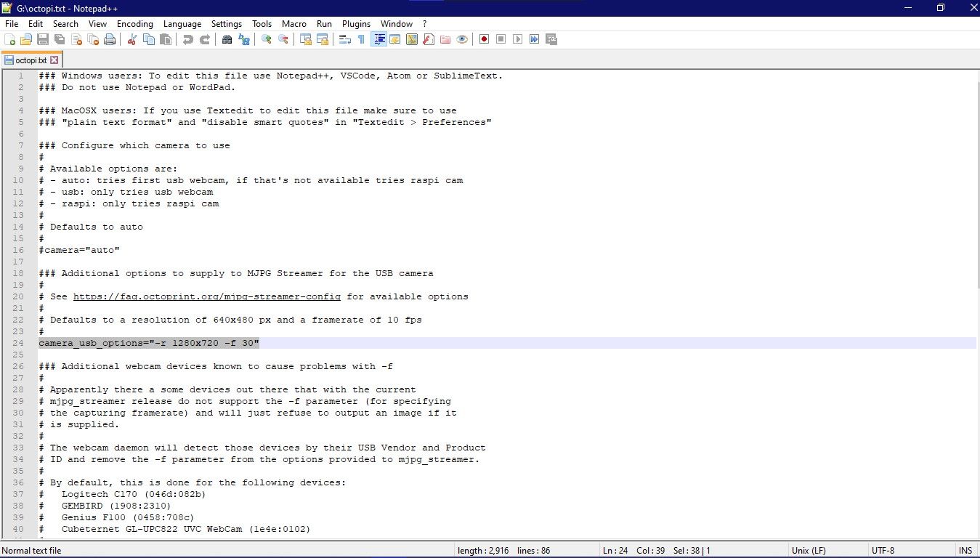Click the Copy toolbar icon
Image resolution: width=980 pixels, height=558 pixels.
click(149, 39)
